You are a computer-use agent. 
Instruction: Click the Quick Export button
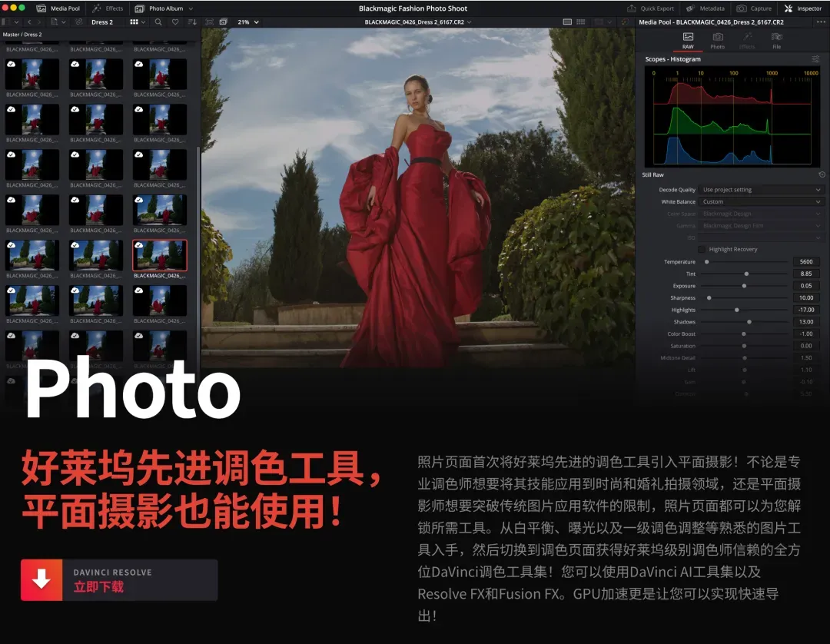click(650, 8)
